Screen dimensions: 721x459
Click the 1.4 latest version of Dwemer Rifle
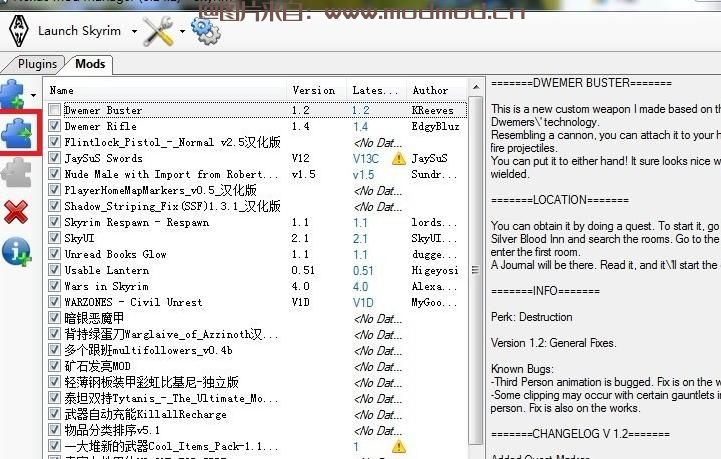point(360,127)
